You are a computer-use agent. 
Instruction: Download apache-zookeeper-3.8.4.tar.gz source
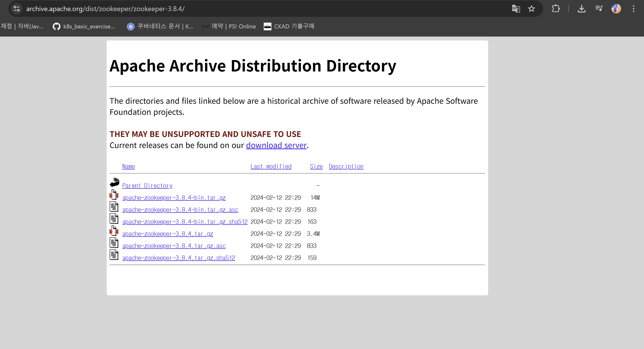[167, 233]
